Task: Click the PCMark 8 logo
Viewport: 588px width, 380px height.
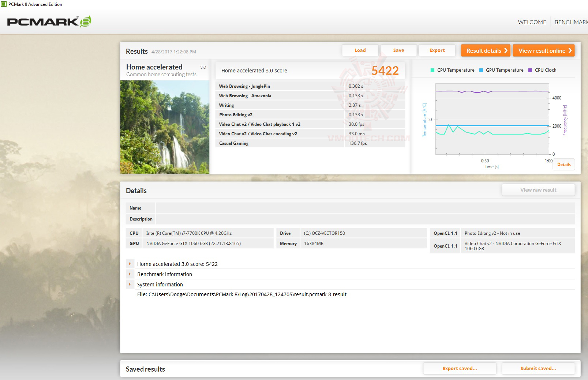Action: (49, 22)
